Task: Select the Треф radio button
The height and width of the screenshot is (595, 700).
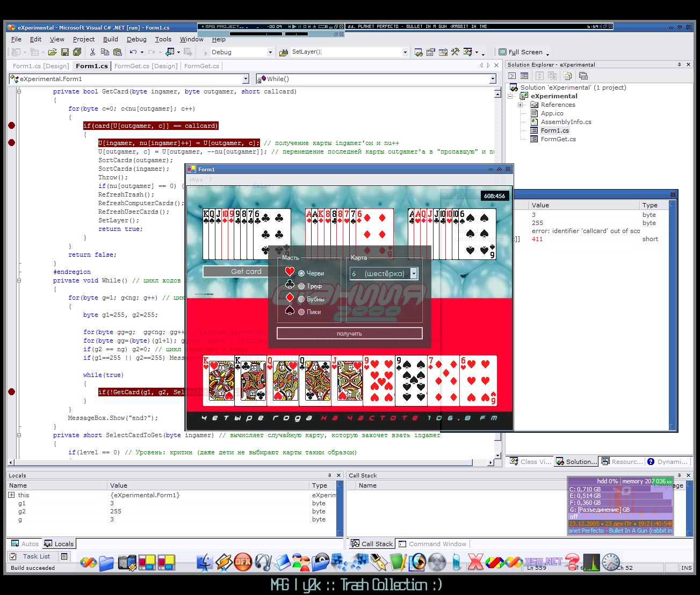Action: coord(301,286)
